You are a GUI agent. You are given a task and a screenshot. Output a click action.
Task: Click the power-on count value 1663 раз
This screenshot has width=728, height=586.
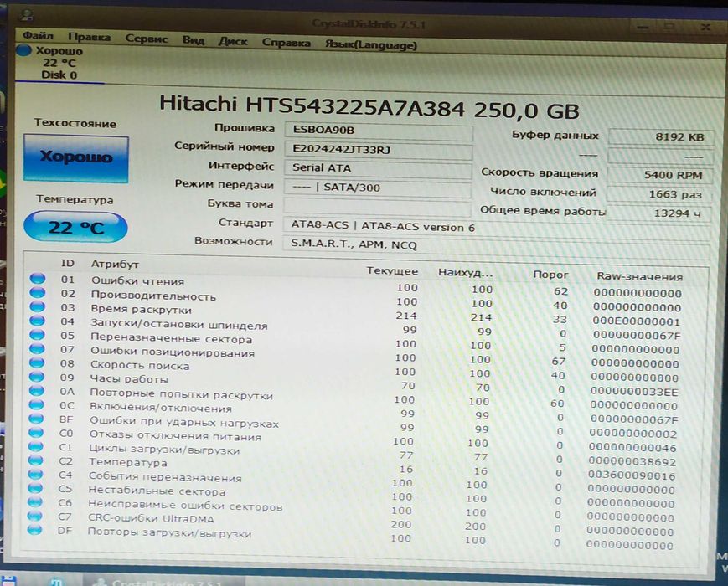click(659, 194)
